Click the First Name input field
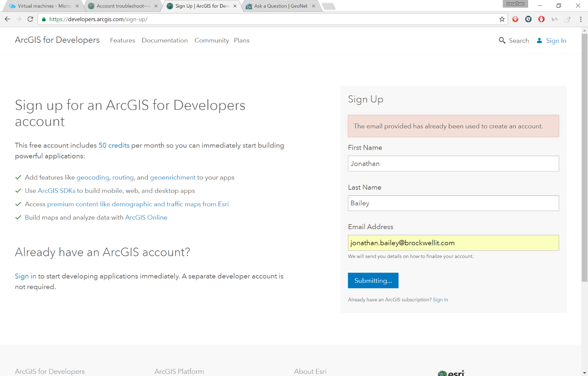Screen dimensions: 588x376 coord(453,164)
